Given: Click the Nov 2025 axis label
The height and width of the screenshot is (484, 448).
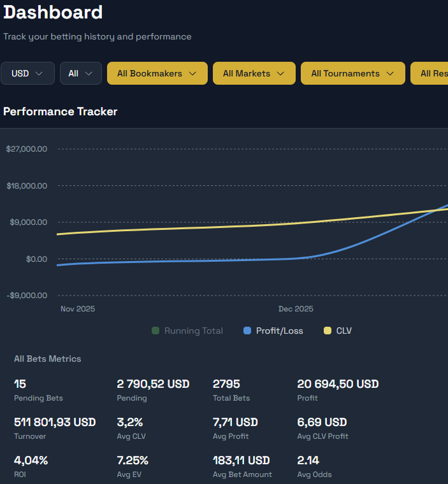Looking at the screenshot, I should click(78, 309).
